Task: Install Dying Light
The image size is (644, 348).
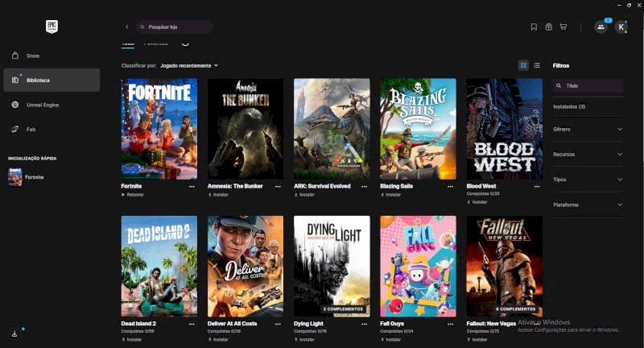Action: pos(304,340)
